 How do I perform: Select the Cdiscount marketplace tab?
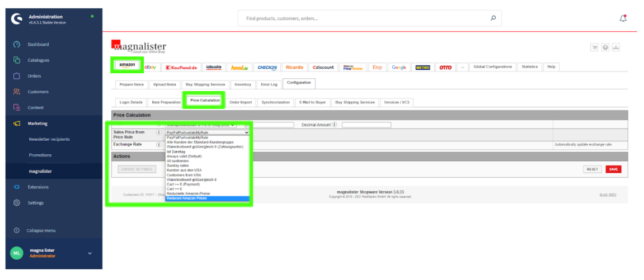[x=323, y=67]
